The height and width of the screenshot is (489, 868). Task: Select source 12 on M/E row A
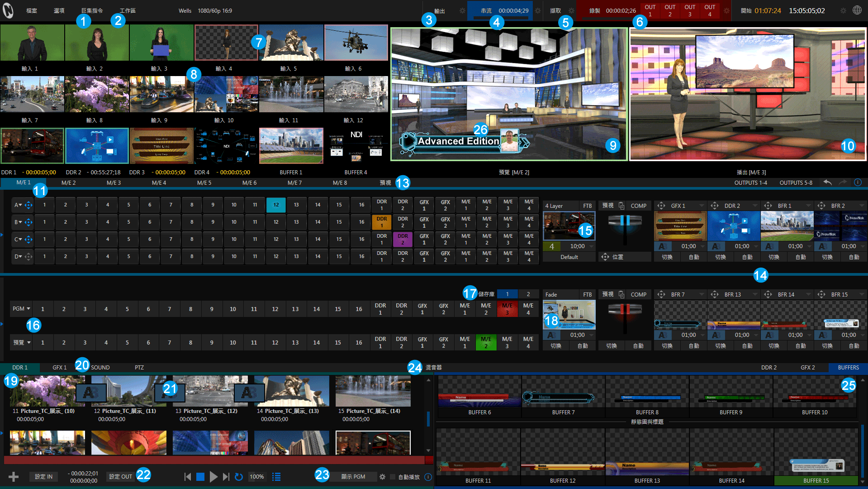[x=276, y=205]
